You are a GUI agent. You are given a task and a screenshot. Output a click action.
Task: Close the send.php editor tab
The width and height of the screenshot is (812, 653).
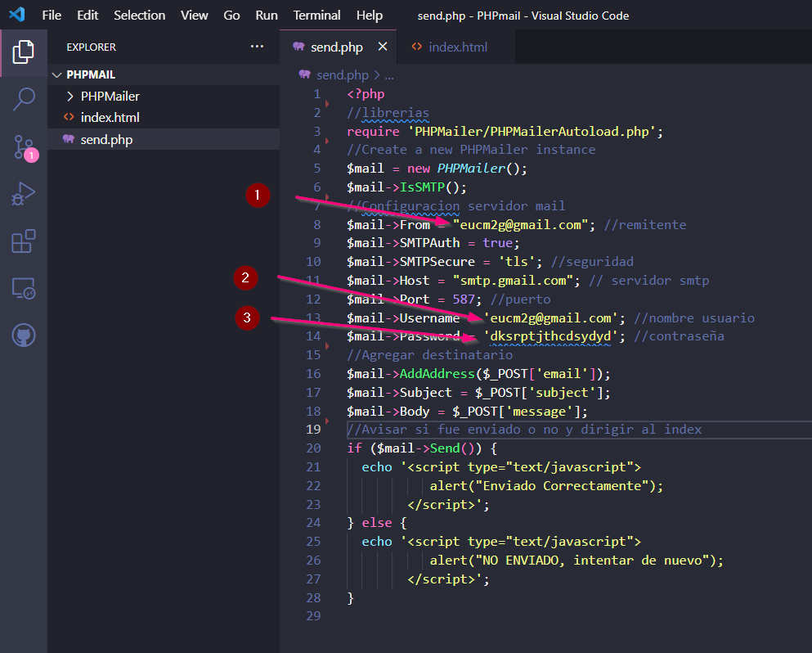point(382,47)
